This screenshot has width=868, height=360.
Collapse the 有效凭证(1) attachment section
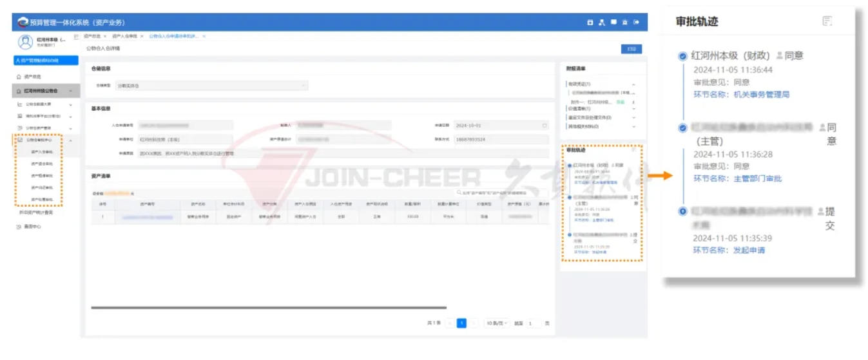633,84
